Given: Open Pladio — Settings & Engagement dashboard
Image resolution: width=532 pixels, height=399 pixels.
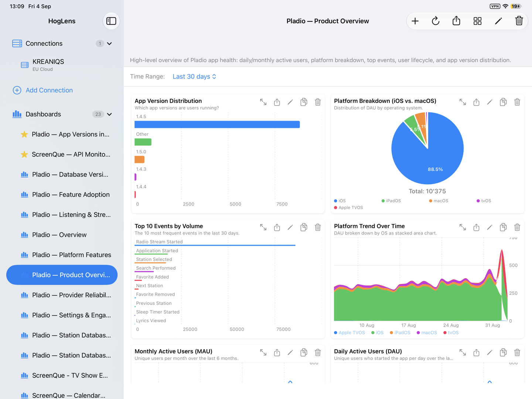Looking at the screenshot, I should point(62,315).
